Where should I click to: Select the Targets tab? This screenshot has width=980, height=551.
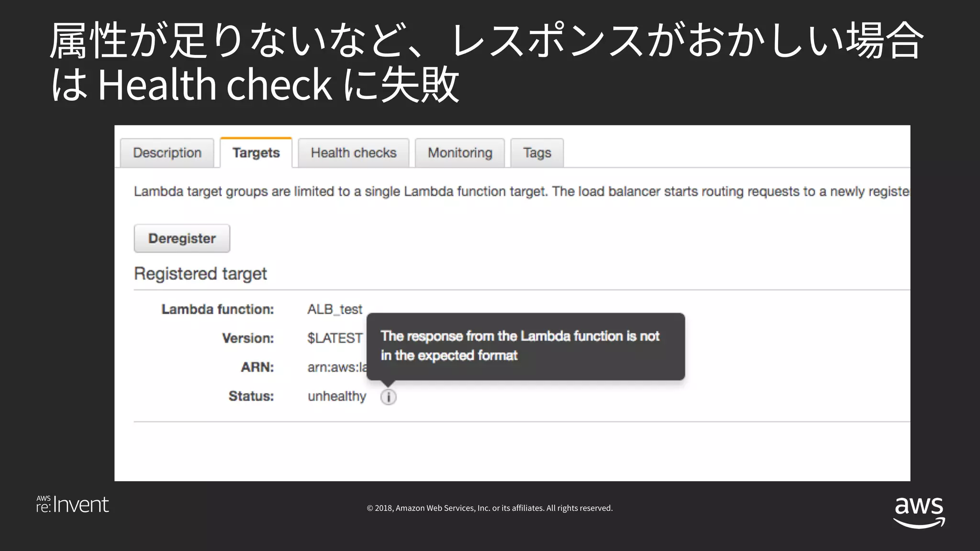[256, 153]
